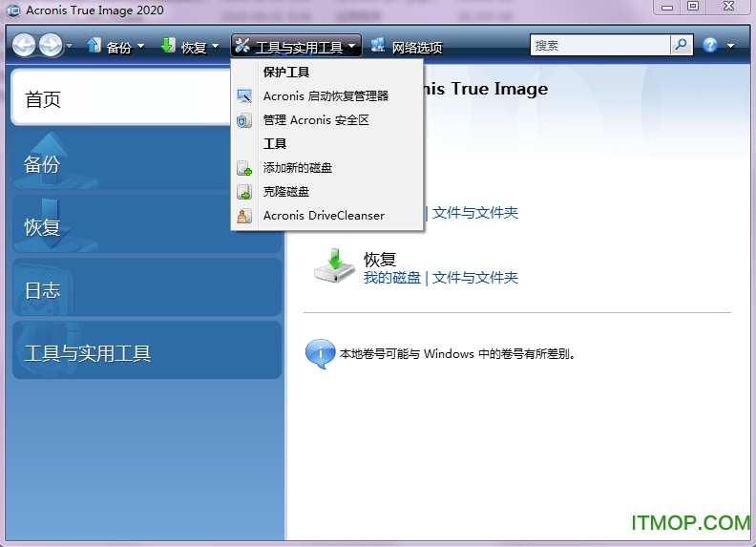The width and height of the screenshot is (756, 547).
Task: Expand the 恢复 toolbar dropdown arrow
Action: pos(216,47)
